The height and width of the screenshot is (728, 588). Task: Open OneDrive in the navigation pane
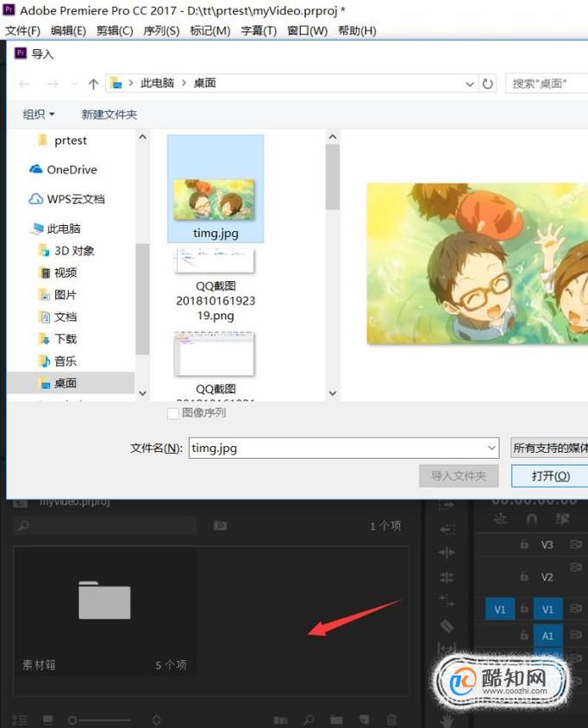(x=63, y=170)
